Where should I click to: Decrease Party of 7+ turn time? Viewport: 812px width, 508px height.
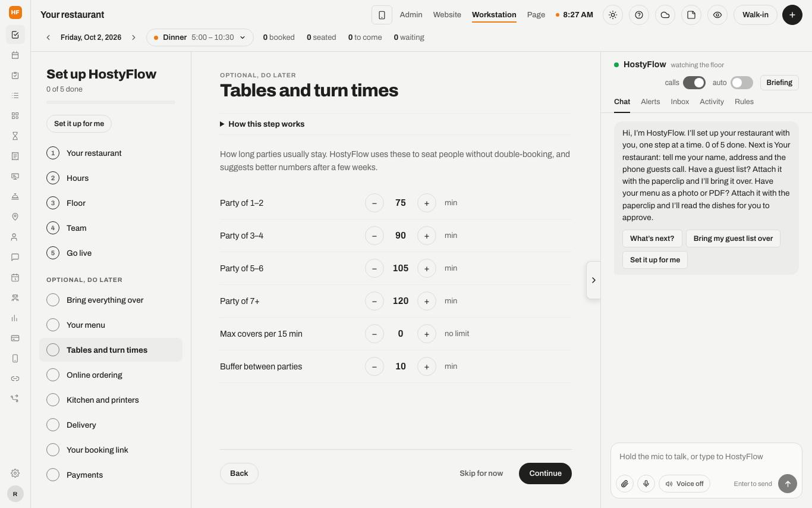tap(374, 301)
